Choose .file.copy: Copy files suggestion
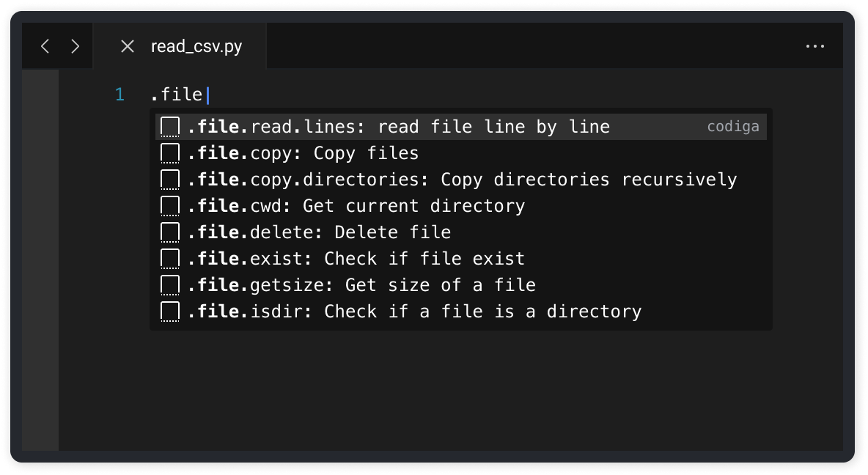Screen dimensions: 868x475 click(461, 153)
